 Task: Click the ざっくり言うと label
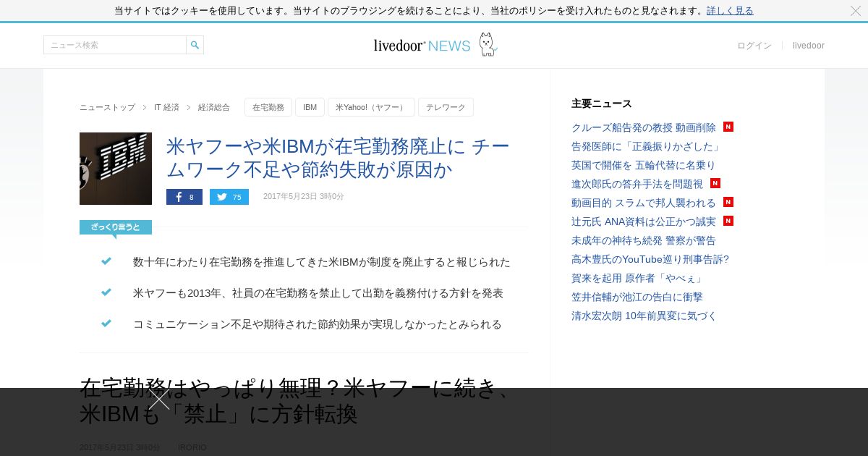coord(116,227)
